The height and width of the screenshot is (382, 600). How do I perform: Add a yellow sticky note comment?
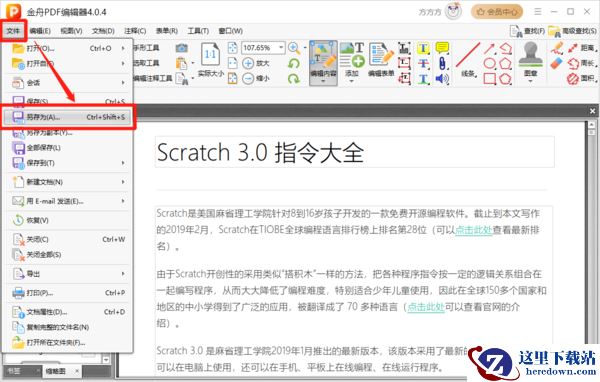[442, 48]
